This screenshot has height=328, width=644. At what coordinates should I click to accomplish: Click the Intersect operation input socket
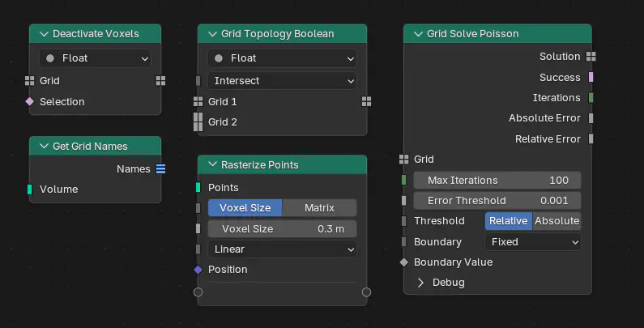[198, 81]
